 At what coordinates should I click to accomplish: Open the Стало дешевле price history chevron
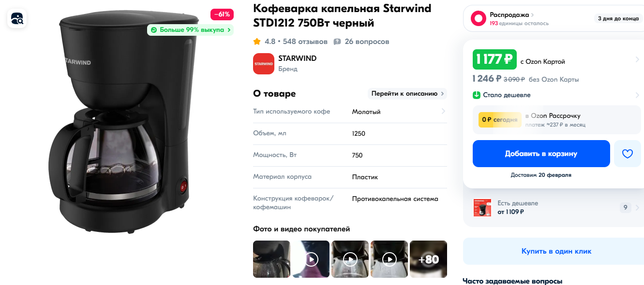[637, 95]
